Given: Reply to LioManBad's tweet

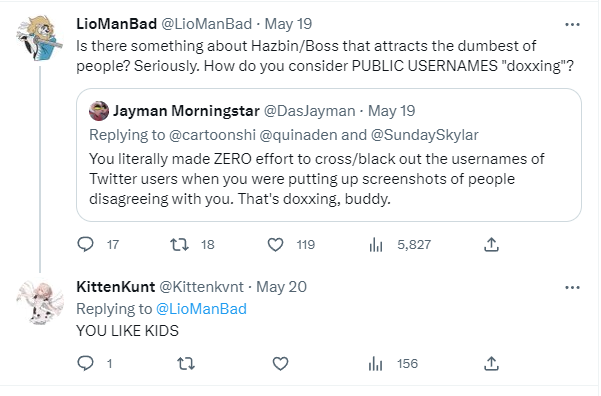Looking at the screenshot, I should click(85, 244).
